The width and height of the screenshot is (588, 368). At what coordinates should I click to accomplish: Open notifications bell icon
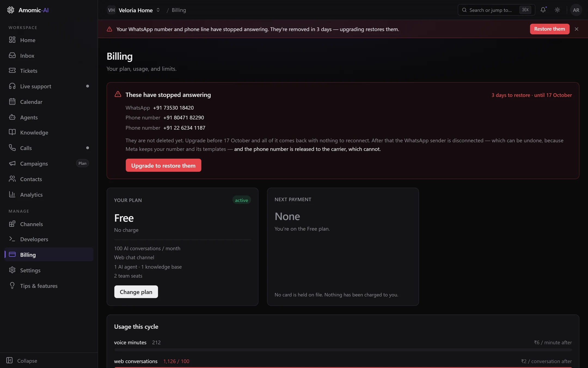click(x=543, y=10)
